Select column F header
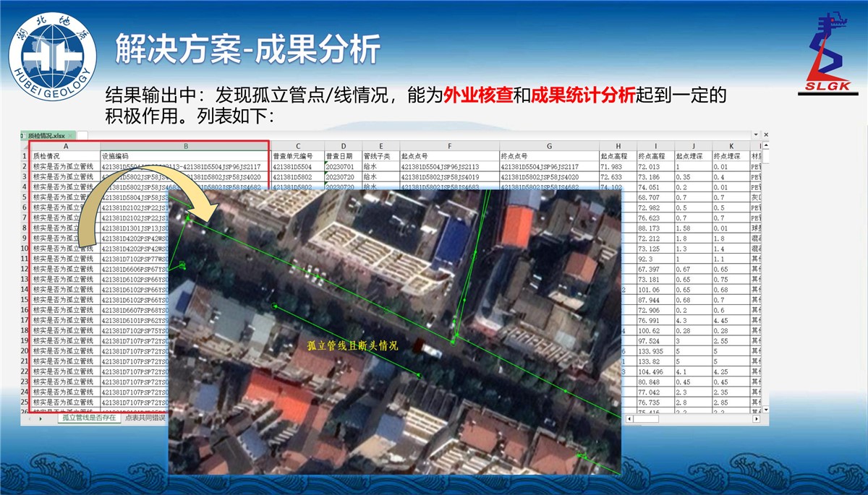 click(449, 145)
